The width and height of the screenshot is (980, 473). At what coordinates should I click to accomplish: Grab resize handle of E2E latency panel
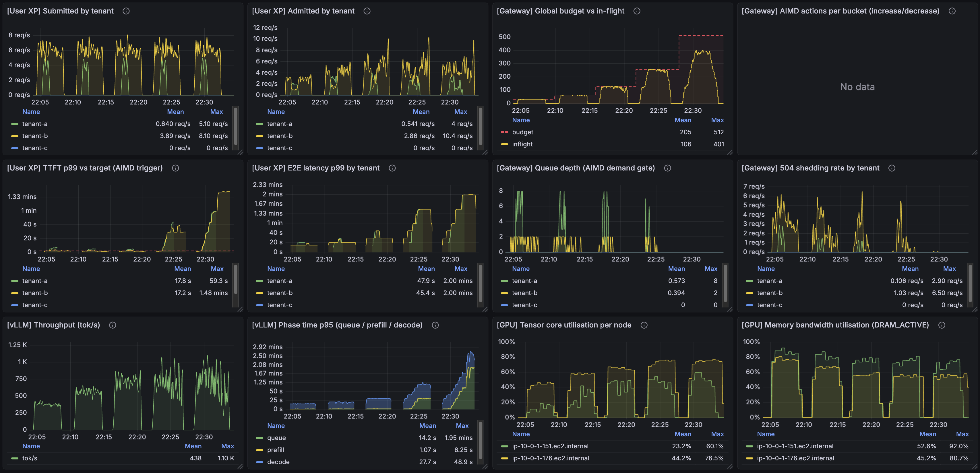coord(485,309)
